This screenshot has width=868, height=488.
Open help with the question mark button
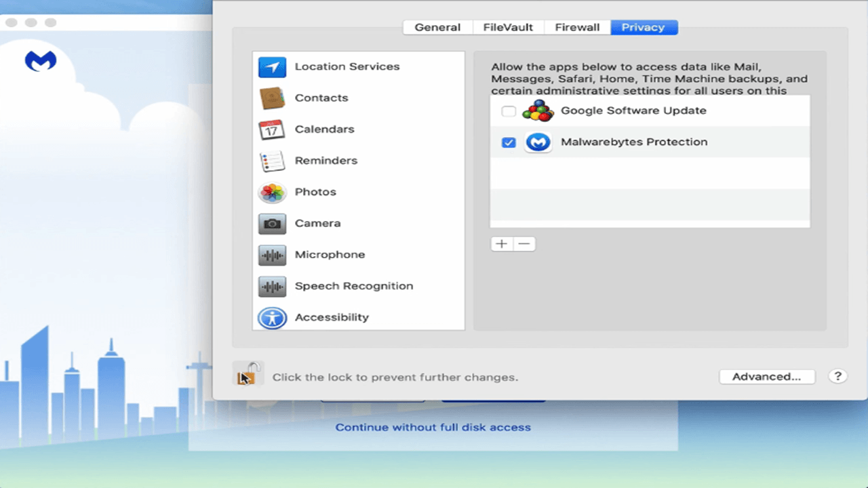pos(837,377)
